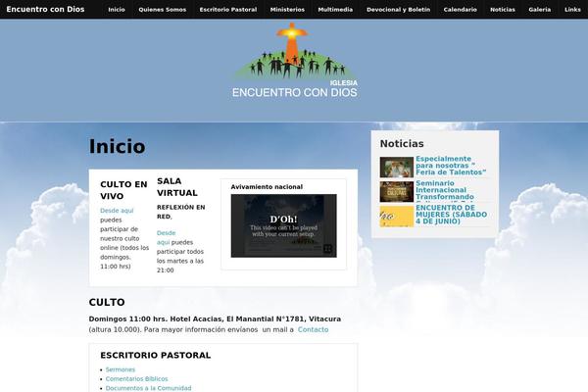
Task: Click the 'Noticias' sidebar heading
Action: [x=402, y=144]
